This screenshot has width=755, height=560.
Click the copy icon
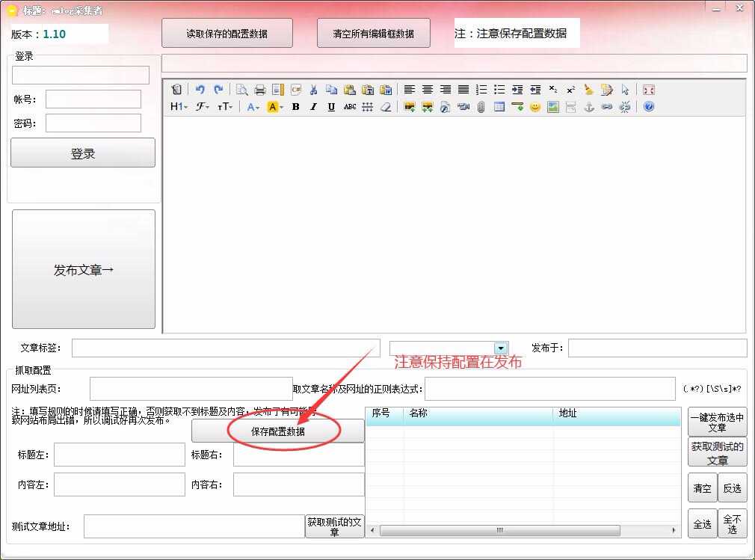click(331, 89)
